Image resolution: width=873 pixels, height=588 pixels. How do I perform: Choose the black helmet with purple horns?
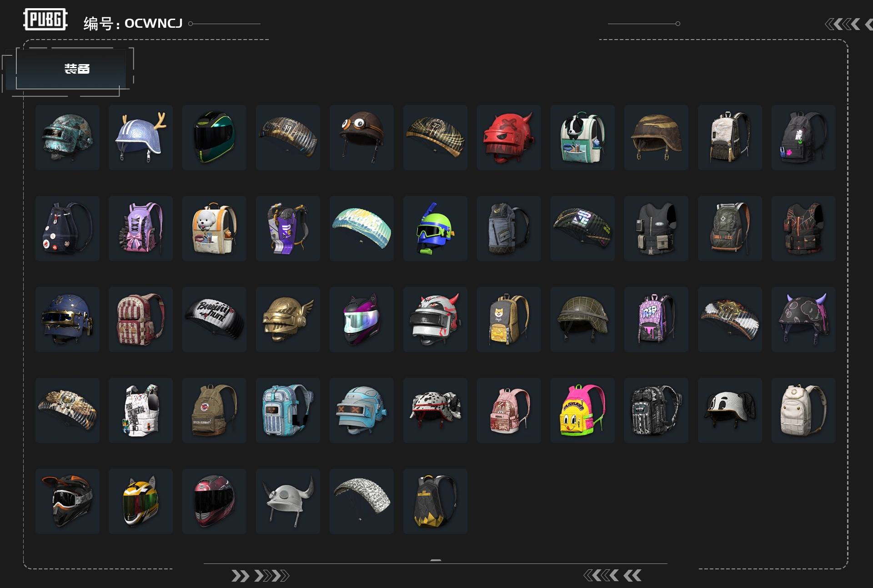(x=804, y=319)
